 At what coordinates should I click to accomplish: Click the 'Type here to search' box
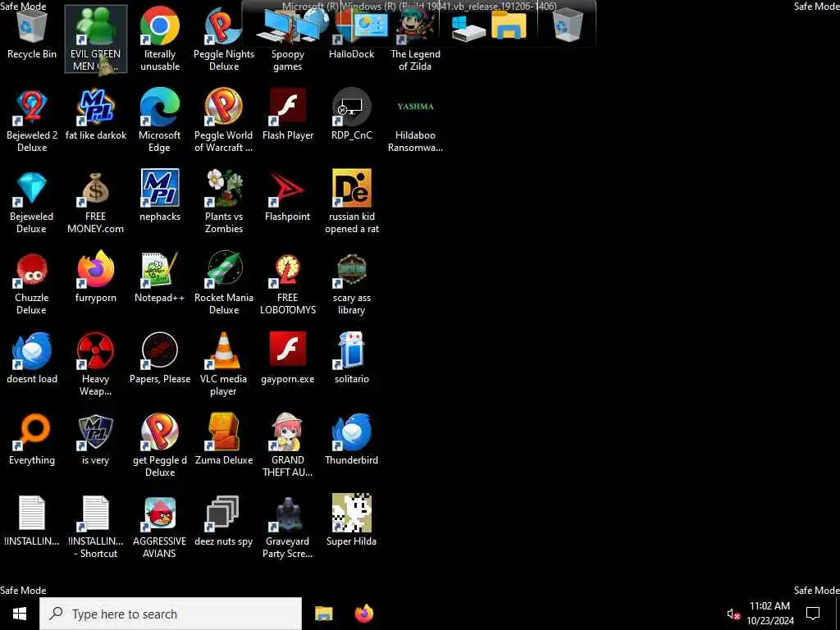click(171, 614)
